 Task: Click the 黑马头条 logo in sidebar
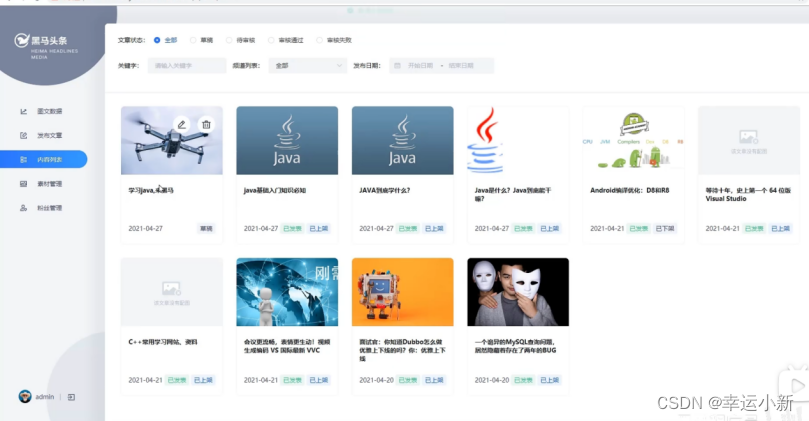pos(46,45)
